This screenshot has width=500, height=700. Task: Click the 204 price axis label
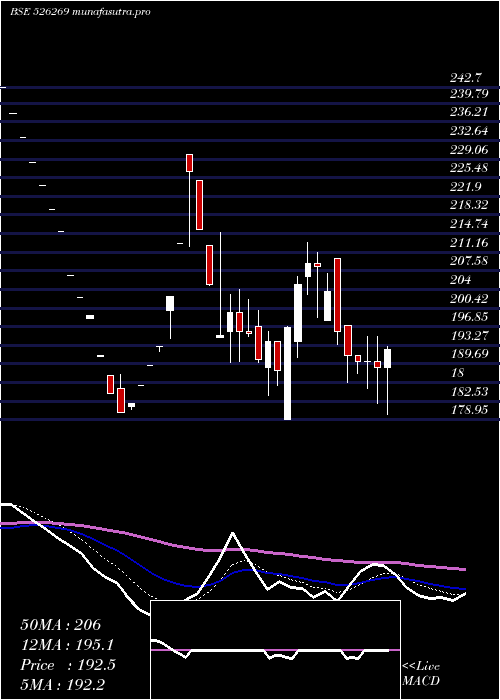pos(460,280)
